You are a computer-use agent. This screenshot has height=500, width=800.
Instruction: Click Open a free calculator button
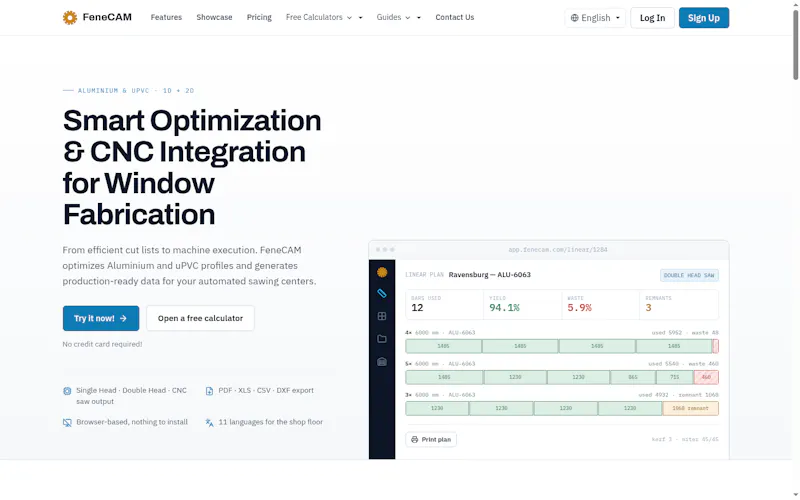(200, 318)
